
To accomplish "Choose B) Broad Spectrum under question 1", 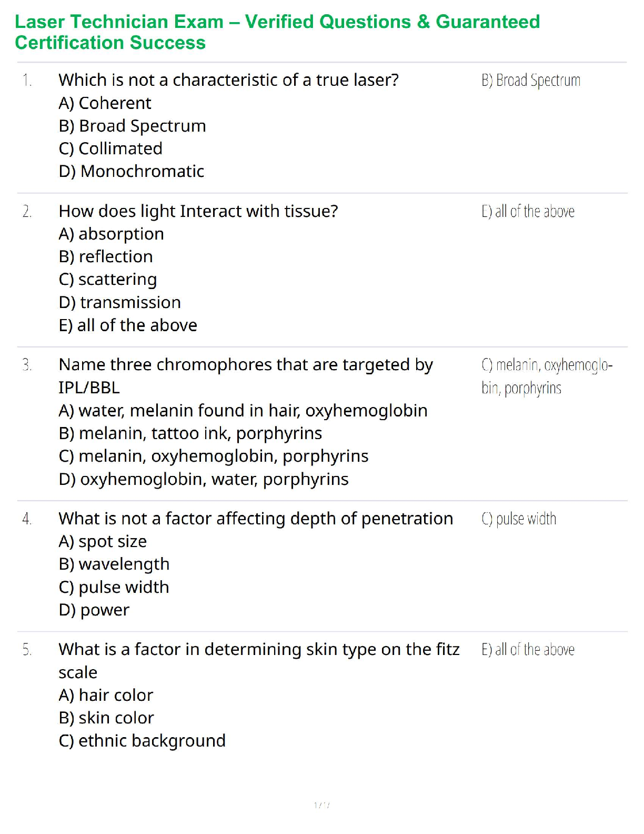I will pyautogui.click(x=133, y=126).
